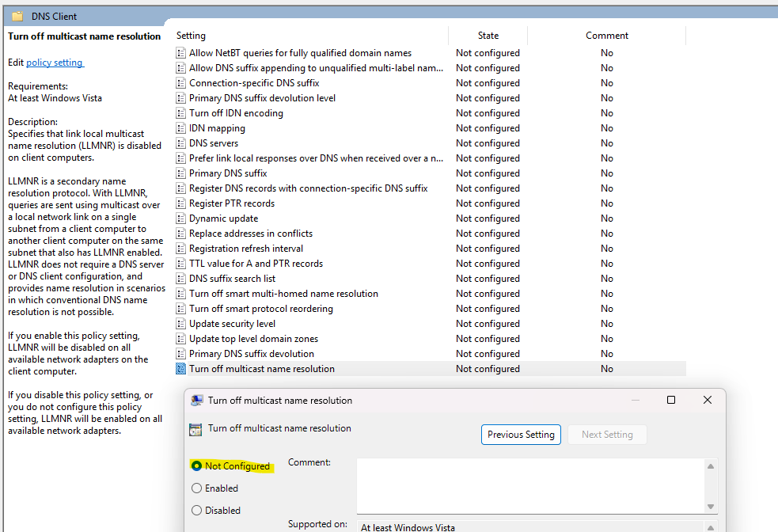Click policy icon beside Allow NetBT queries
Viewport: 778px width, 532px height.
[181, 52]
